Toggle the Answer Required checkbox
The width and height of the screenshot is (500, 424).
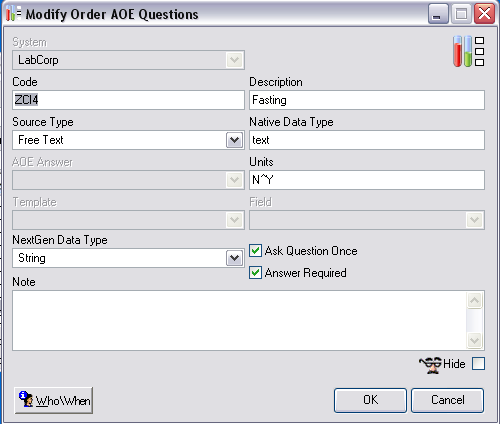pos(255,273)
